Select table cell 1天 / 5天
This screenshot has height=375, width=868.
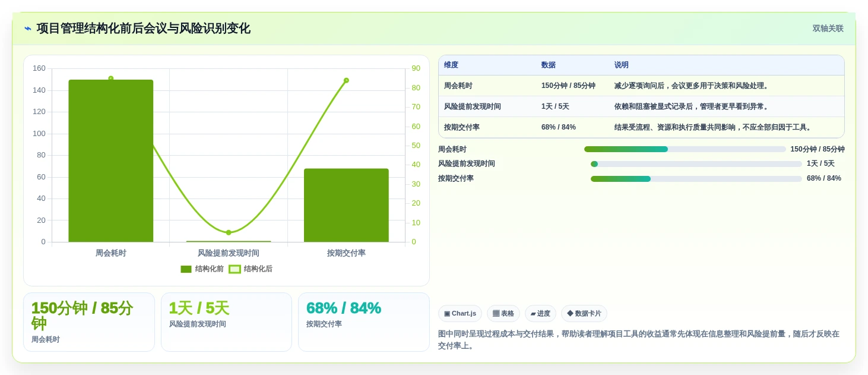point(555,106)
